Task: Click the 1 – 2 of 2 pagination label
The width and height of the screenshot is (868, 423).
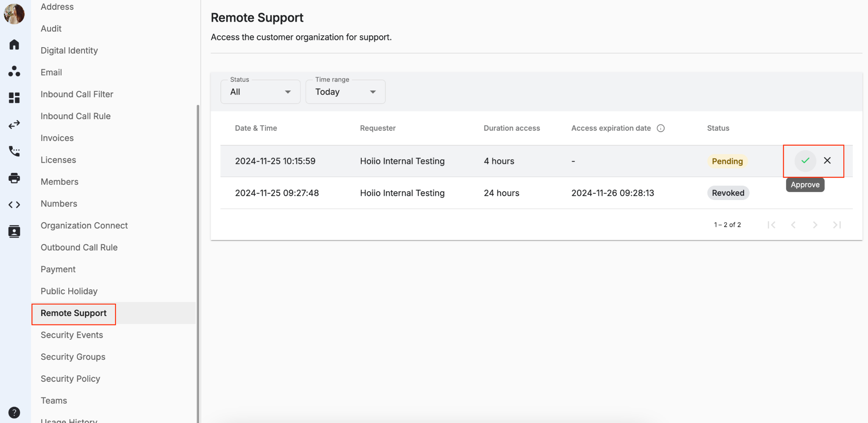Action: 727,225
